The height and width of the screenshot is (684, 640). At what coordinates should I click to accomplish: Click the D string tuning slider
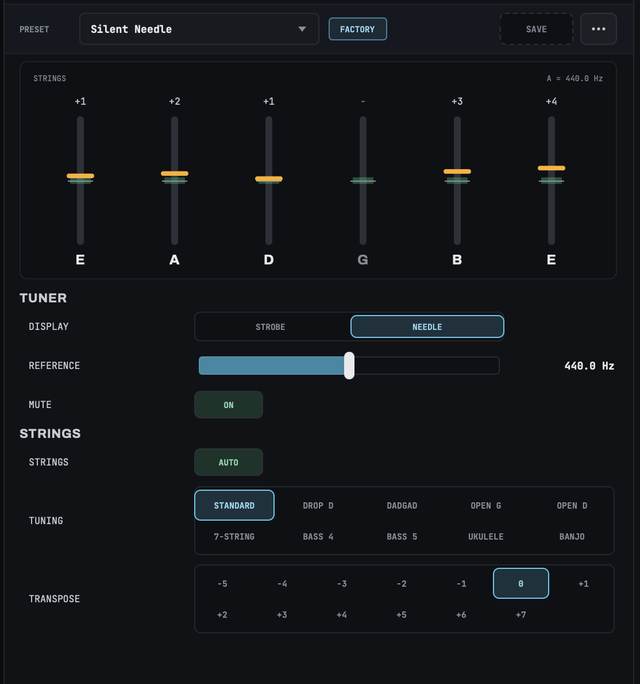pyautogui.click(x=269, y=179)
